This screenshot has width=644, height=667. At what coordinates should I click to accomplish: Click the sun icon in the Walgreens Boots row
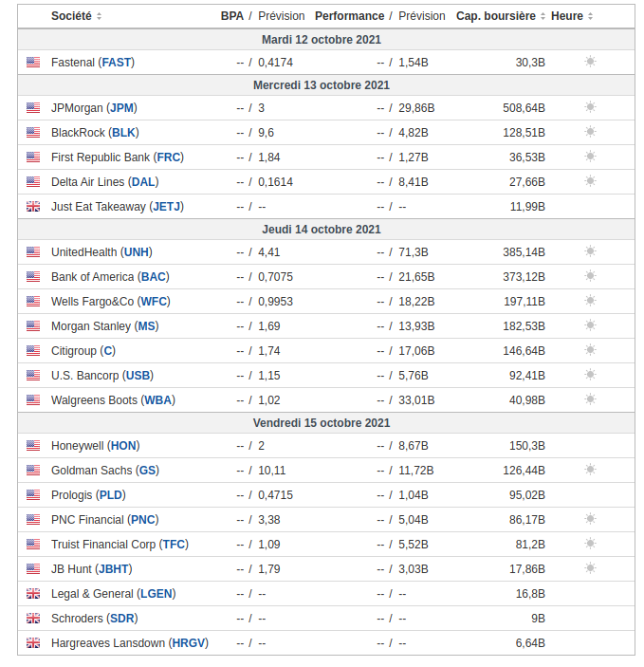coord(590,400)
